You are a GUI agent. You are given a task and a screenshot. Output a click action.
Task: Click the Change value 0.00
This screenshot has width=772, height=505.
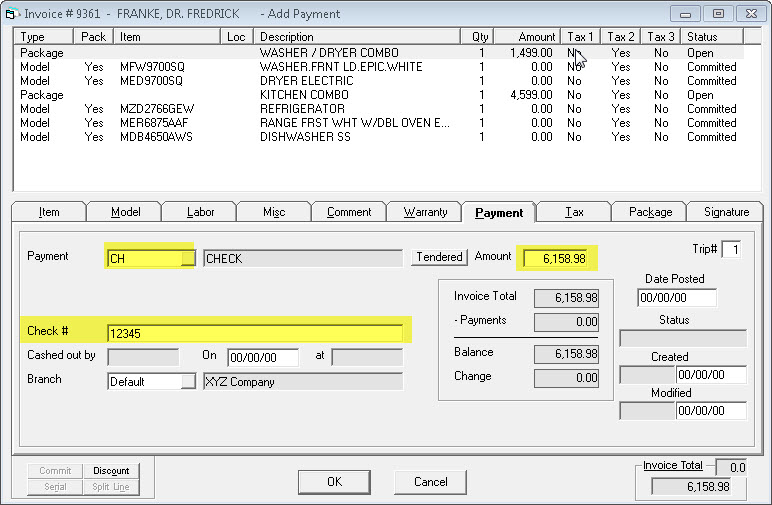pos(566,378)
